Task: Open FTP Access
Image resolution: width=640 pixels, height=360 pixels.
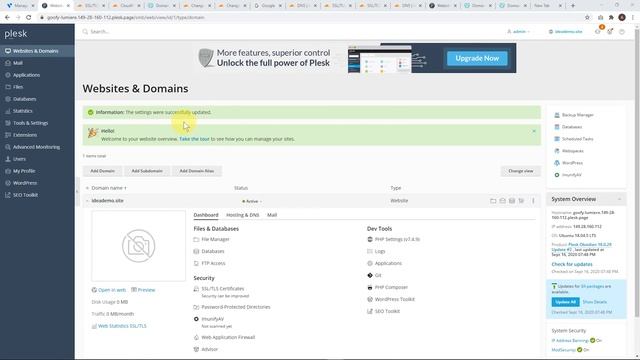Action: pyautogui.click(x=213, y=263)
